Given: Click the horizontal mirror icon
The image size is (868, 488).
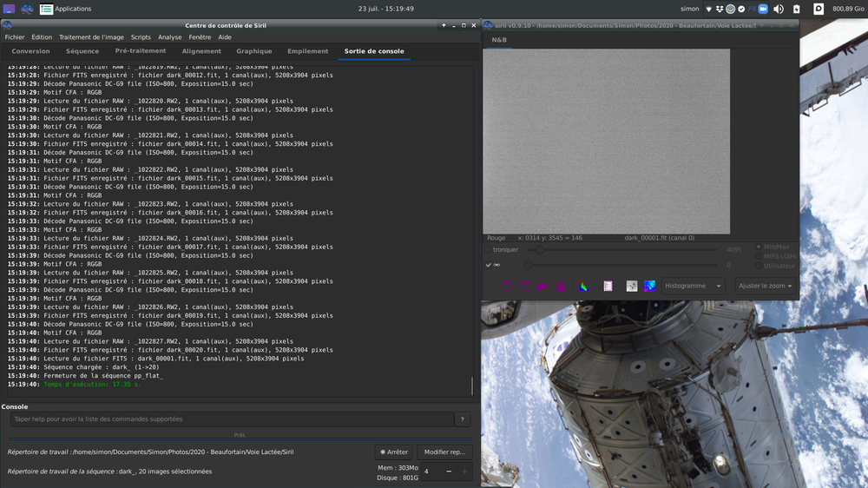Looking at the screenshot, I should [542, 286].
